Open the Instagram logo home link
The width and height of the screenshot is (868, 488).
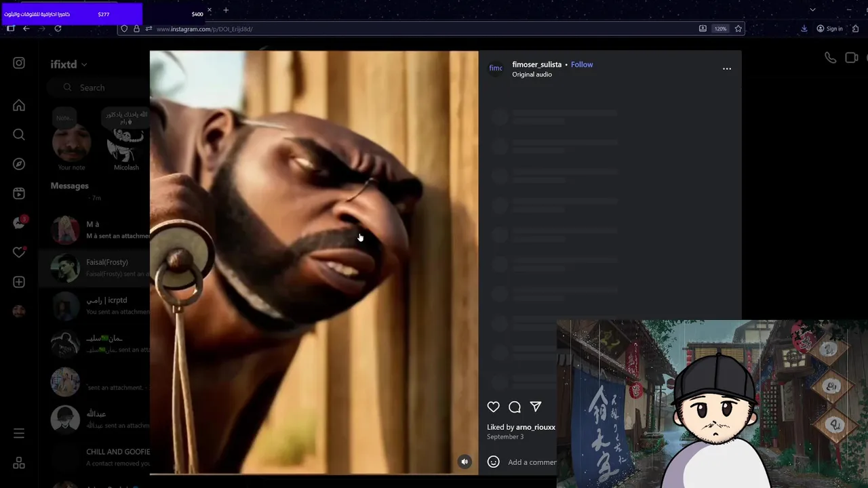pyautogui.click(x=19, y=63)
